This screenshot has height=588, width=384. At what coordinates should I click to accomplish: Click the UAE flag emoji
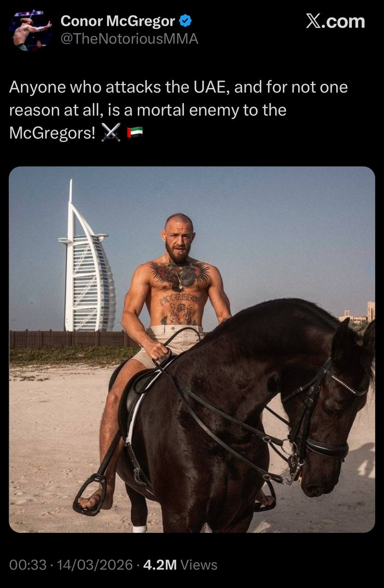[135, 133]
